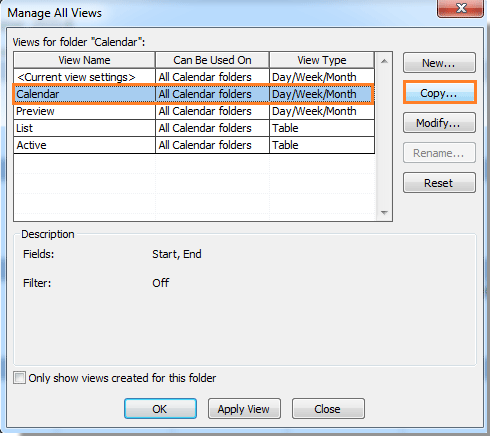Select the Current view settings row

click(x=194, y=77)
